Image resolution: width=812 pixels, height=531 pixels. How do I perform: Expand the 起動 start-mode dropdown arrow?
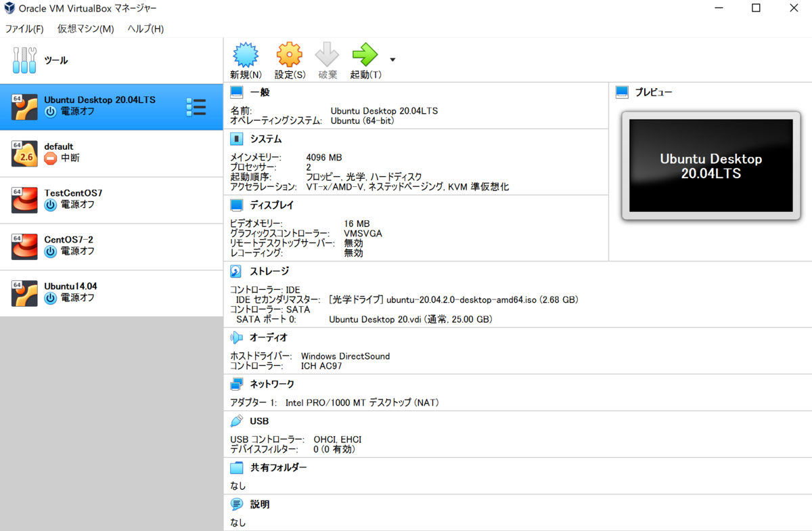392,60
